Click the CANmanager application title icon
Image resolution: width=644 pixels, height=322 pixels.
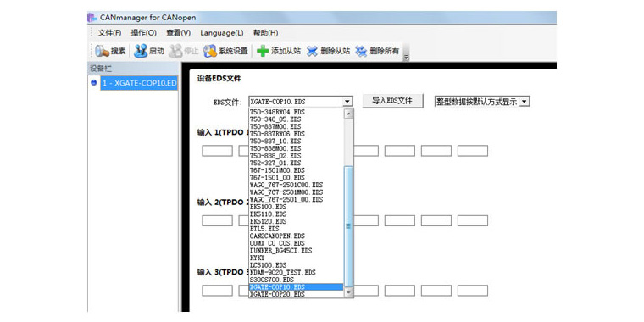point(92,18)
